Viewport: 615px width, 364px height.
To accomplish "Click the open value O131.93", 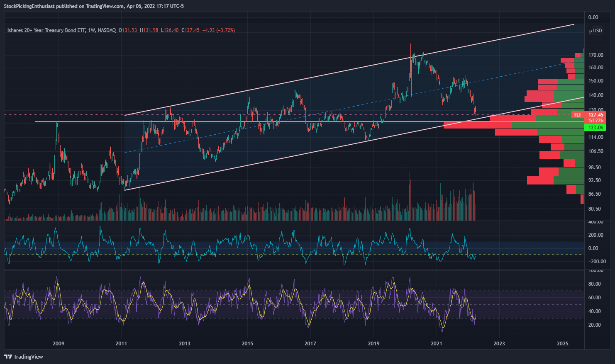I will click(128, 30).
